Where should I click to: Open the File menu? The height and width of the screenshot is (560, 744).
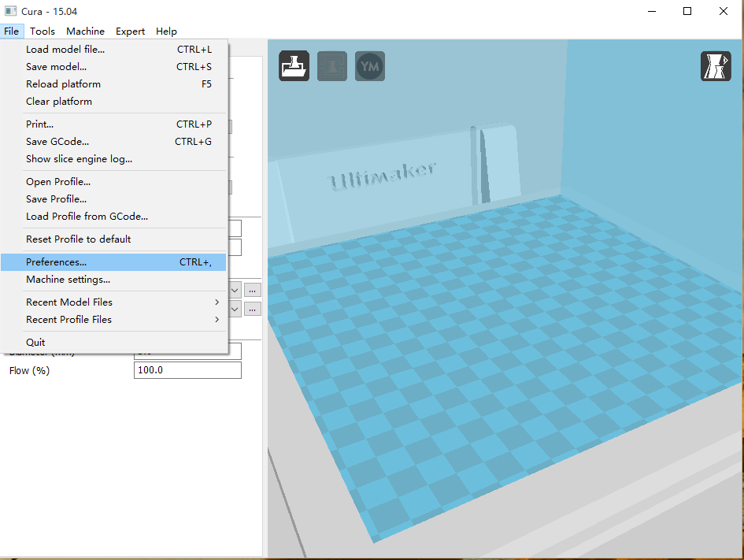pos(11,32)
